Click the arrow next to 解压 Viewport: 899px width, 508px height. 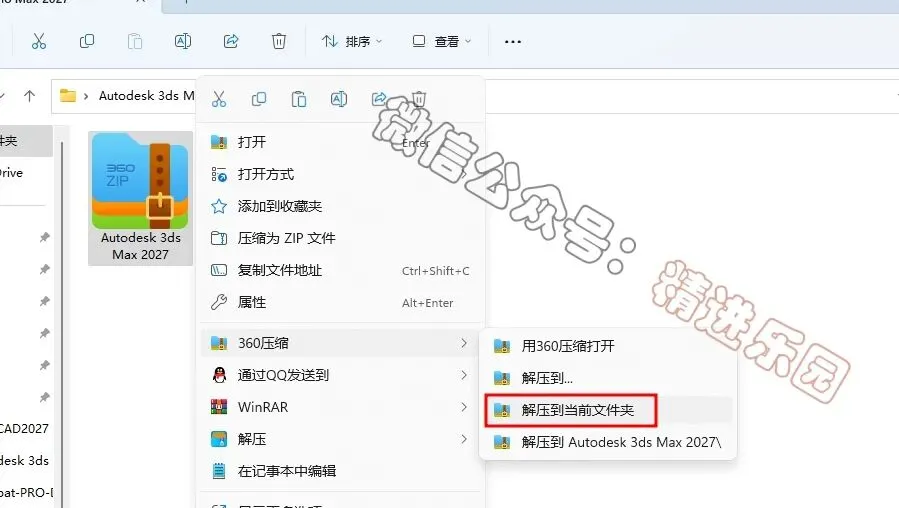click(463, 439)
